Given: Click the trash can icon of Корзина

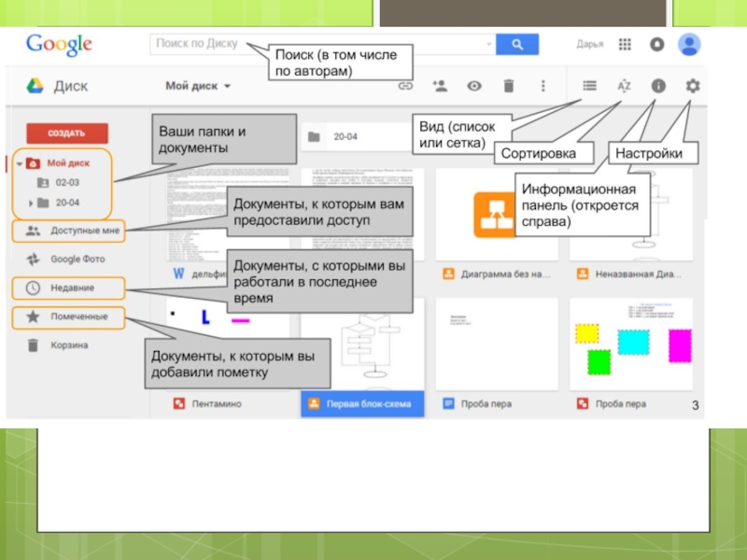Looking at the screenshot, I should (33, 345).
